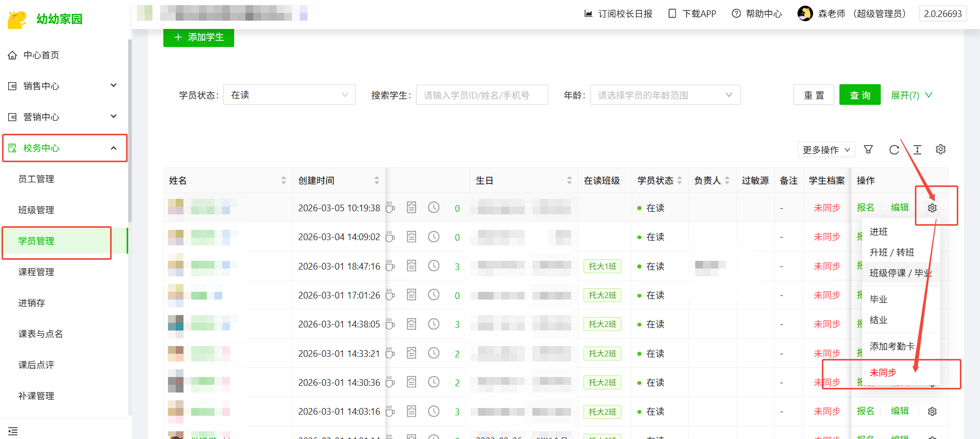Click the 添加学生 button

pos(198,37)
